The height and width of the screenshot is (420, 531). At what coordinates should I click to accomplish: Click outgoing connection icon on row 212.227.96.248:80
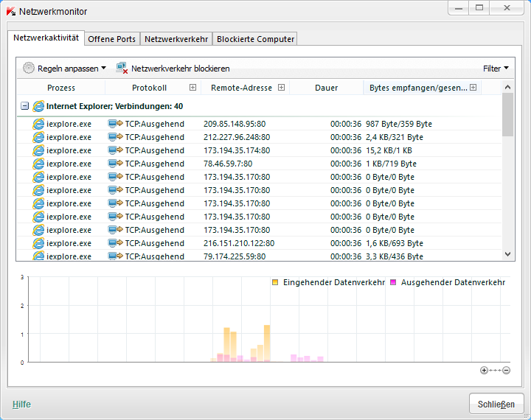pos(116,137)
